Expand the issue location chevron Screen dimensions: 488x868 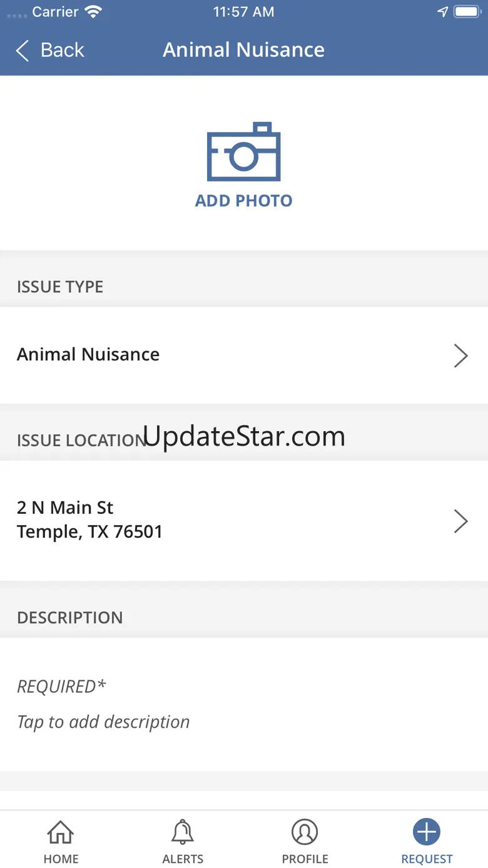[x=460, y=521]
